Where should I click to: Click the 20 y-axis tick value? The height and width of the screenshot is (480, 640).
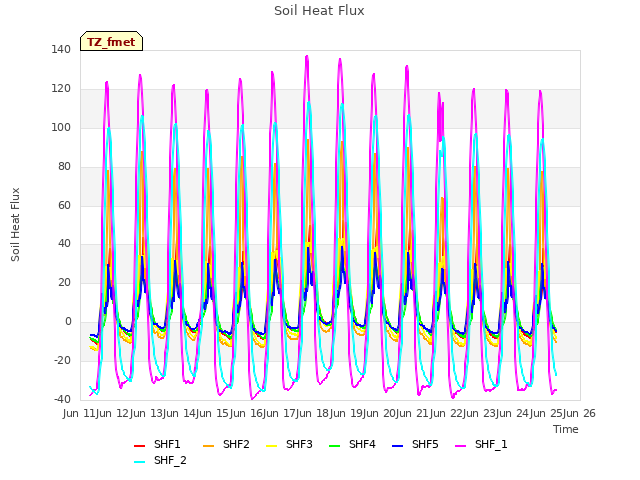point(64,282)
